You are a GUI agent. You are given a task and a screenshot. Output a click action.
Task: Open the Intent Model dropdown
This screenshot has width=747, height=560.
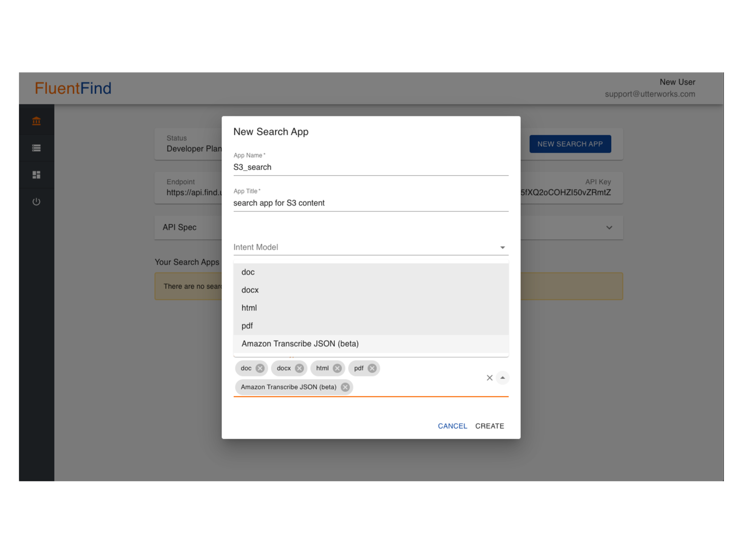pos(370,247)
